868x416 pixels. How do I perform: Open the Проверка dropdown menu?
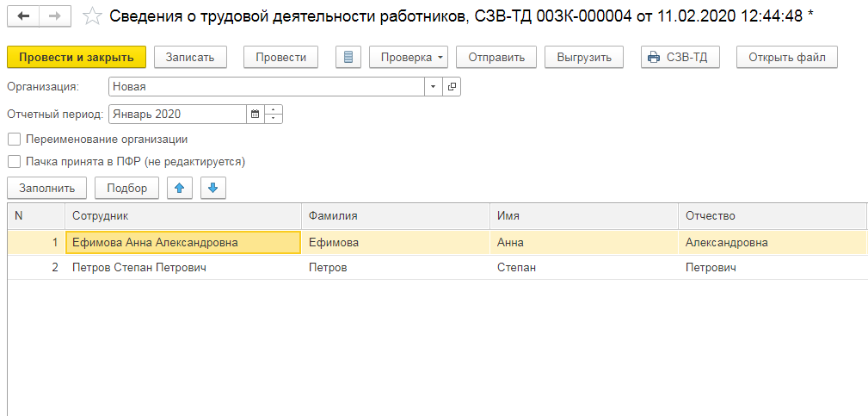click(409, 57)
